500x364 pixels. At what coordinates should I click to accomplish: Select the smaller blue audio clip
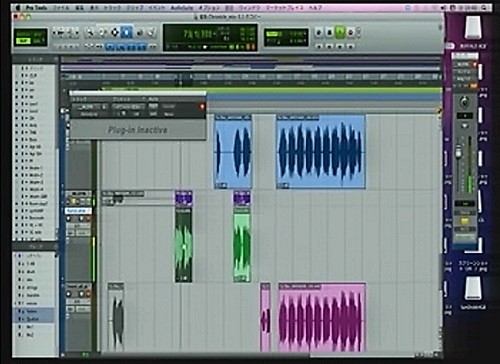point(233,152)
